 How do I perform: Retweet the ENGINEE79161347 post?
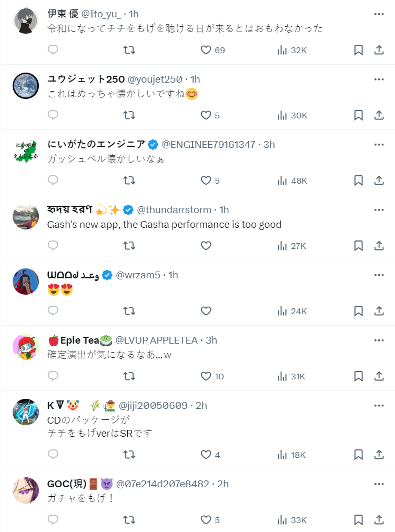(129, 180)
